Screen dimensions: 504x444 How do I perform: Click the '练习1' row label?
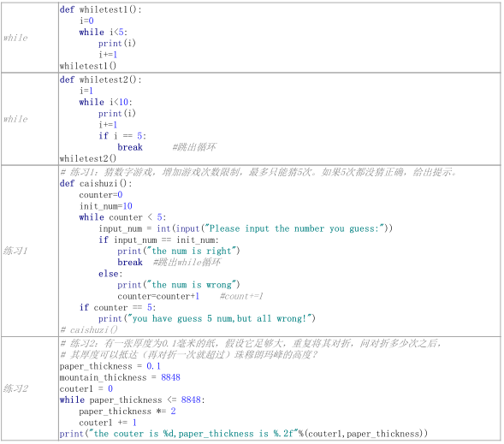(15, 251)
